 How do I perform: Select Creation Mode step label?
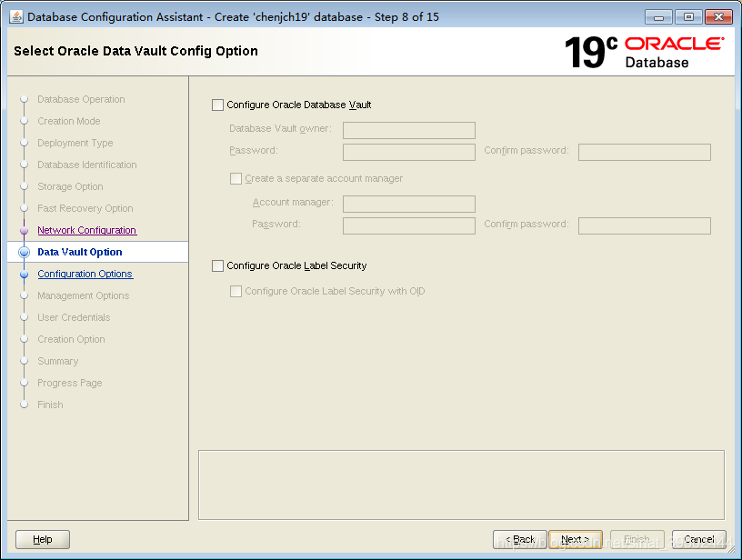69,121
